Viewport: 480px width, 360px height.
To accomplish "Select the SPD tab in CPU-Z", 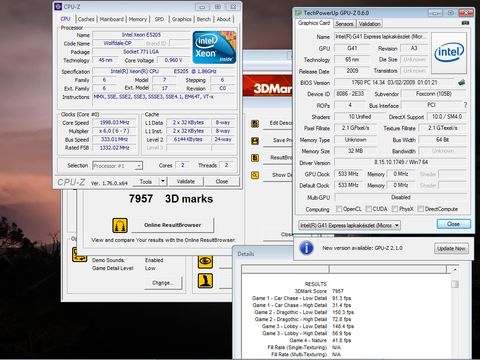I will point(159,19).
